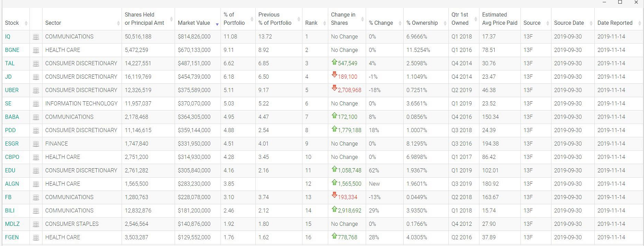Screen dimensions: 644x246
Task: Open the grid icon in the CBPO row
Action: (36, 157)
